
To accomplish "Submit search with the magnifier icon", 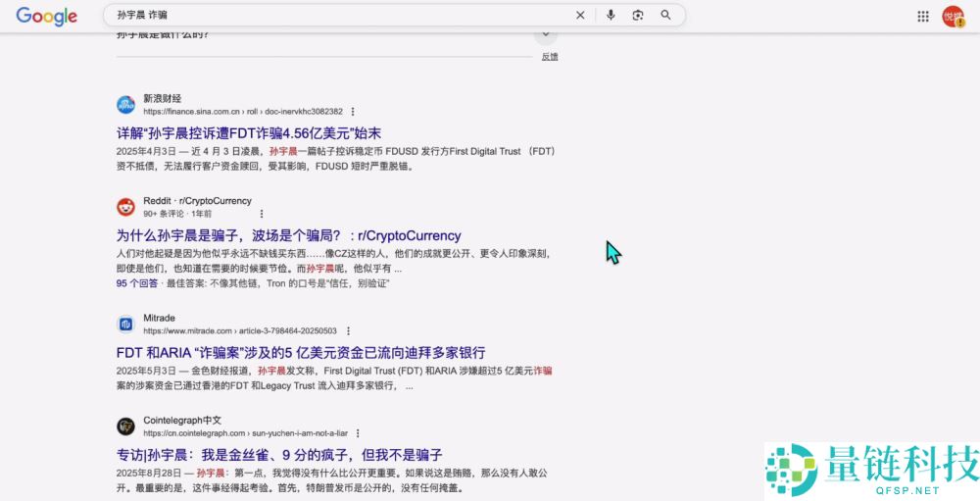I will 665,15.
